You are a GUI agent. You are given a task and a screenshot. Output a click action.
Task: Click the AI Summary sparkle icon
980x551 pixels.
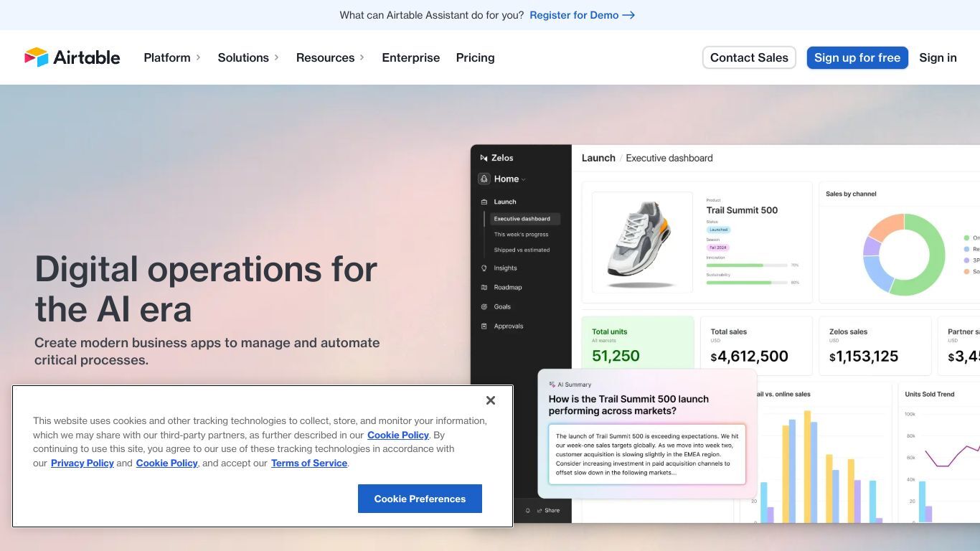pyautogui.click(x=552, y=385)
